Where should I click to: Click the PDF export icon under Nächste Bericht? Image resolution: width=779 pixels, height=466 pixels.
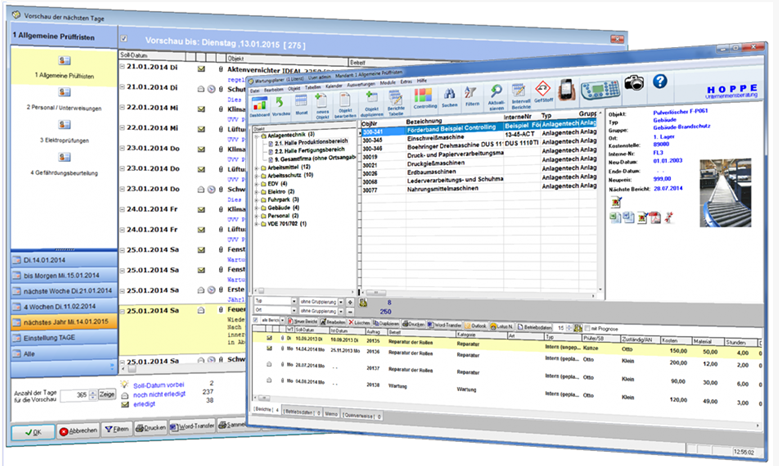pos(655,218)
